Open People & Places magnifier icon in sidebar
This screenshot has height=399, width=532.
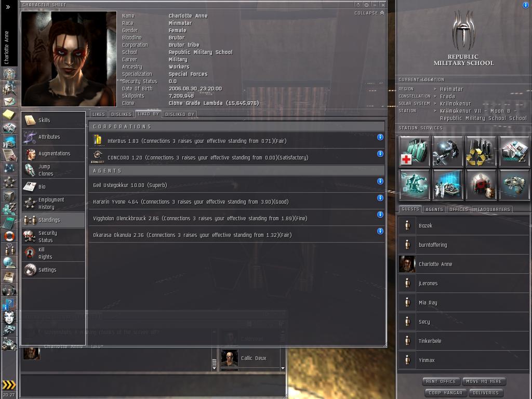click(9, 88)
